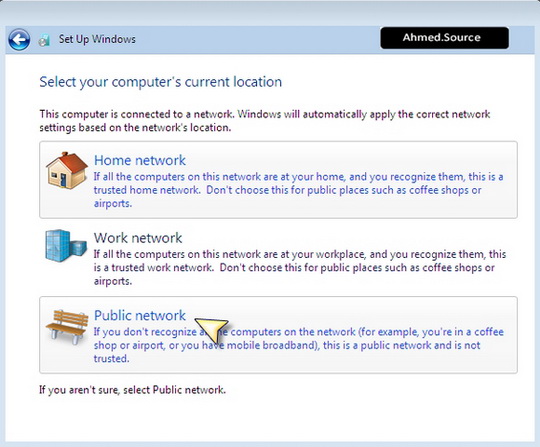
Task: Go back with the blue arrow button
Action: click(19, 40)
